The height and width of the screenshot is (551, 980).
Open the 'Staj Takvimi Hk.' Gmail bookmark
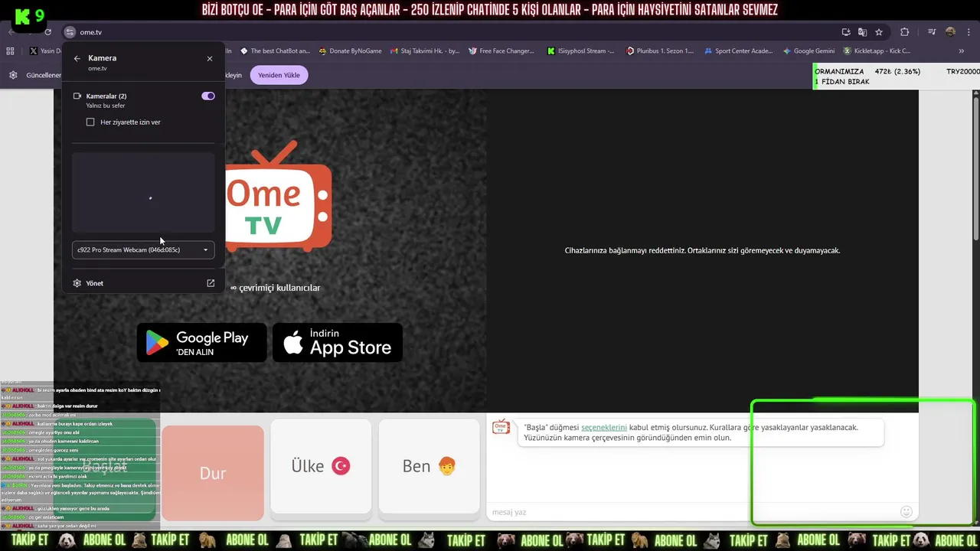click(424, 51)
